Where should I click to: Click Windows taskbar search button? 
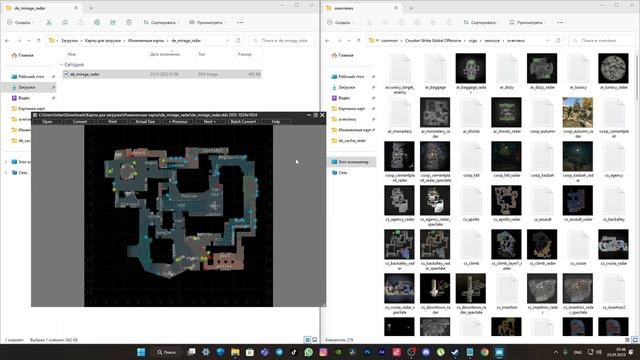click(167, 352)
